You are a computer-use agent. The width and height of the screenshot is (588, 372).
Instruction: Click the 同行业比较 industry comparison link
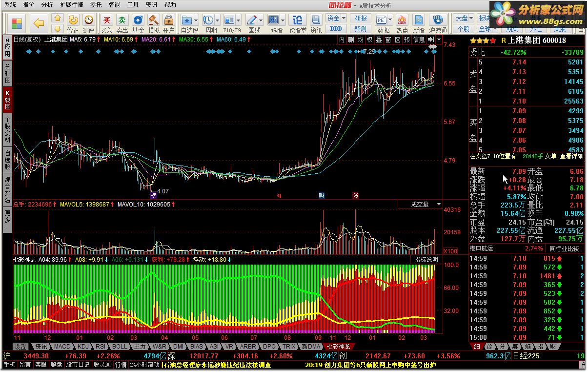(565, 248)
